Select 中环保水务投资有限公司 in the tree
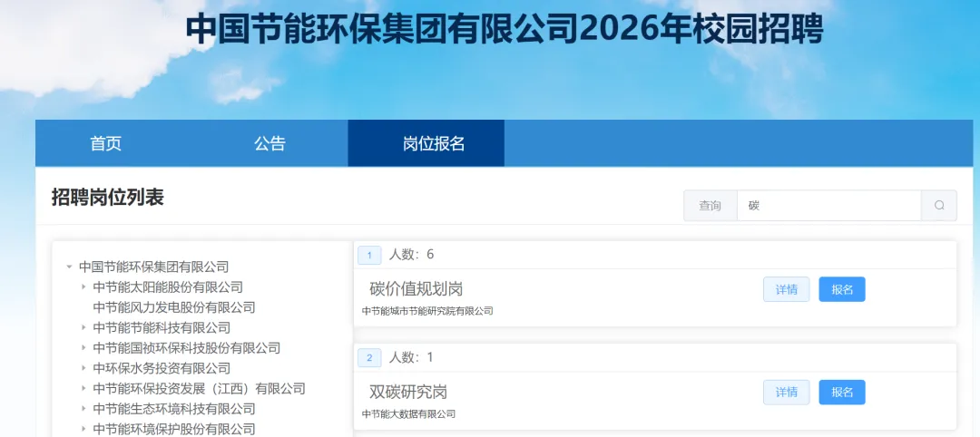 click(x=162, y=368)
